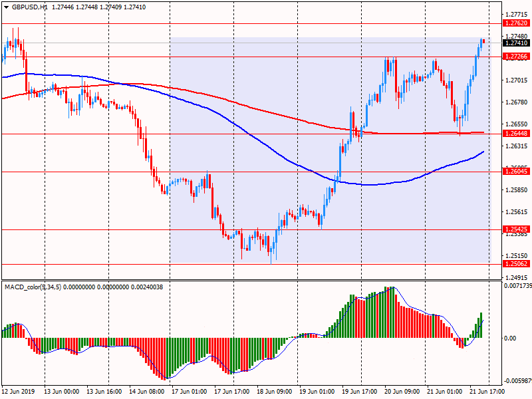Click the 1.26315 price scale value
The image size is (532, 399).
click(517, 146)
